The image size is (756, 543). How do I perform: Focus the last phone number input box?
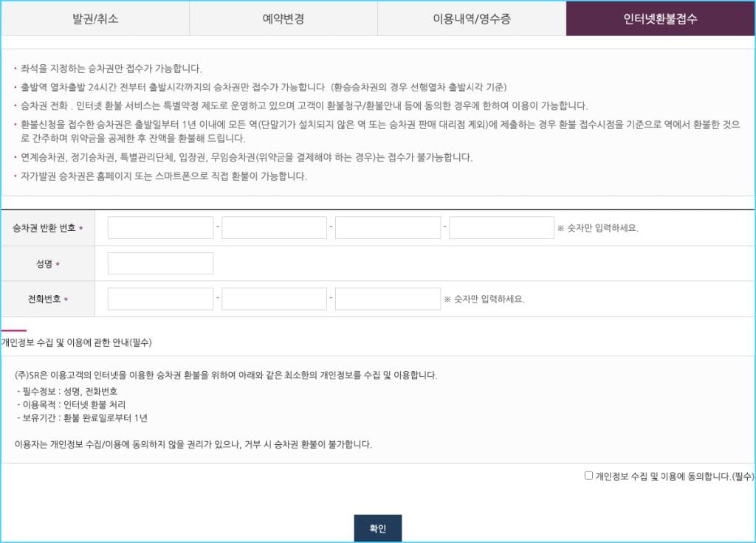387,298
